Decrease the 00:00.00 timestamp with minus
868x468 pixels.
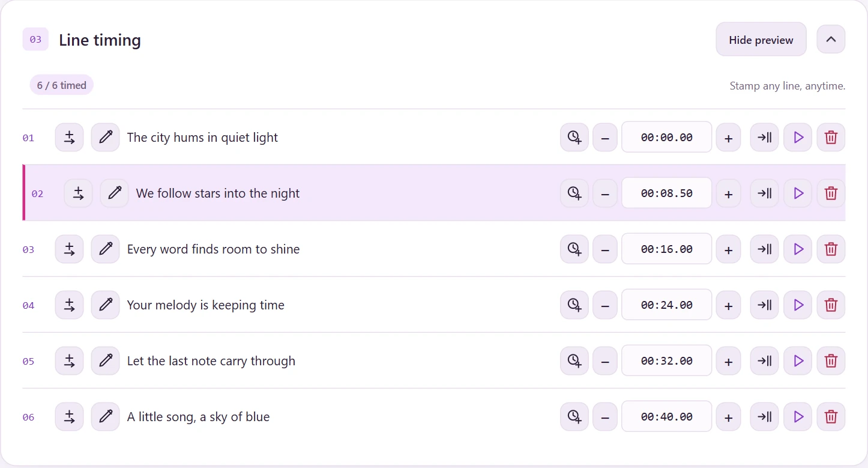coord(605,138)
